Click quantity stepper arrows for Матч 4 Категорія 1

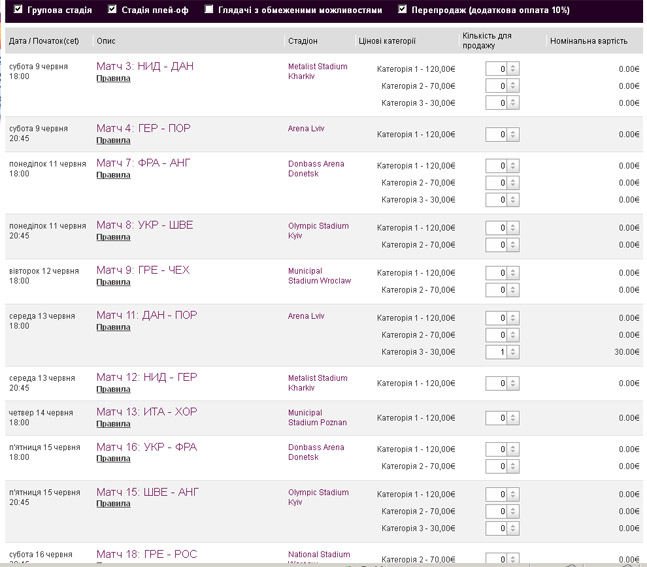tap(513, 135)
